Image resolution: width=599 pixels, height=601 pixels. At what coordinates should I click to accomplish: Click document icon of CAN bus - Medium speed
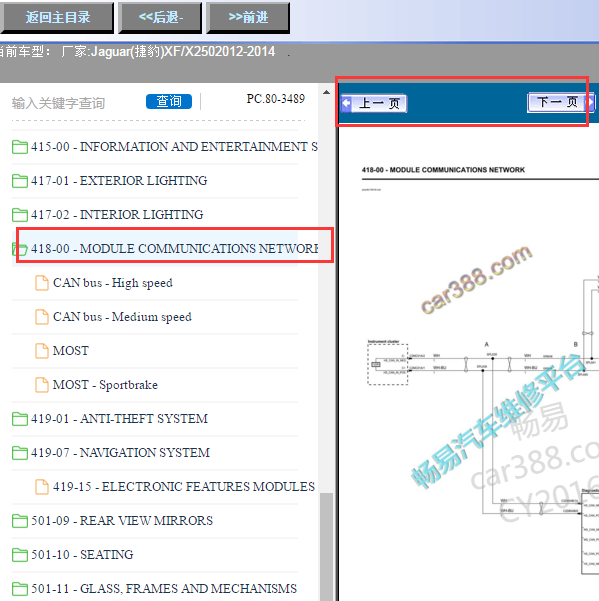[x=42, y=317]
